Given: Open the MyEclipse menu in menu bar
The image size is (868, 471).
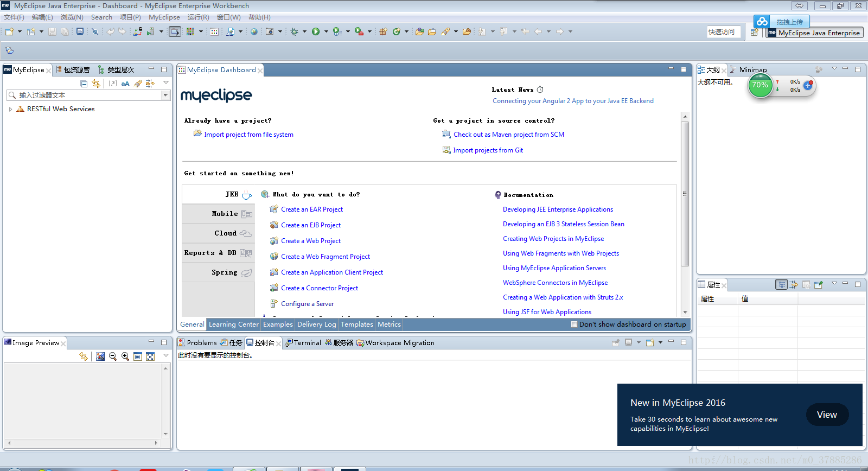Looking at the screenshot, I should [164, 17].
